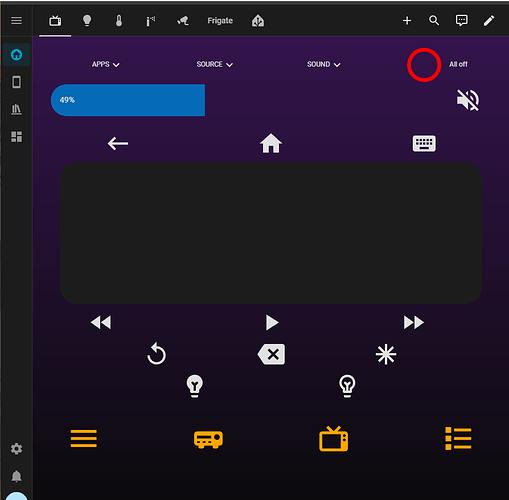Switch to the thermometer climate tab
The height and width of the screenshot is (500, 509).
(x=119, y=21)
